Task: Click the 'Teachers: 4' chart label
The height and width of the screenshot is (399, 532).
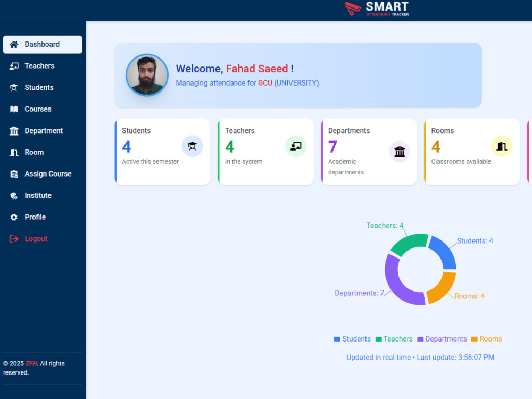Action: tap(385, 226)
